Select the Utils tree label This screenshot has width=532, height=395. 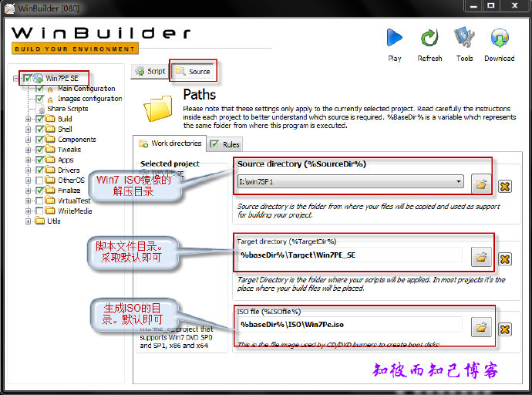[x=54, y=221]
